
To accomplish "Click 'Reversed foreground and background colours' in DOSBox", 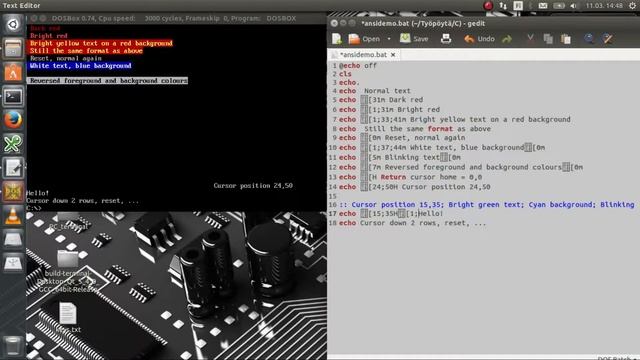I will click(108, 80).
